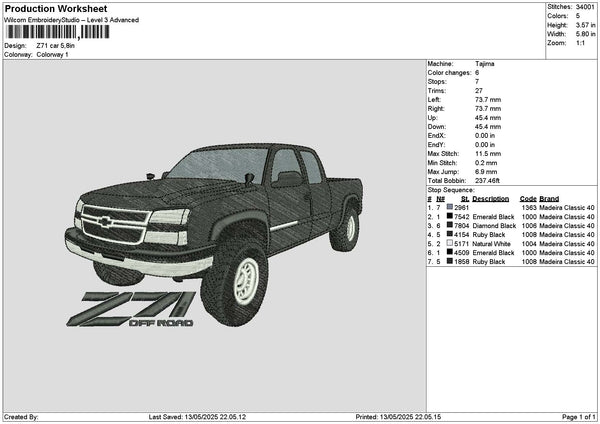Image resolution: width=600 pixels, height=424 pixels.
Task: Click the Stops value '7'
Action: click(x=477, y=82)
